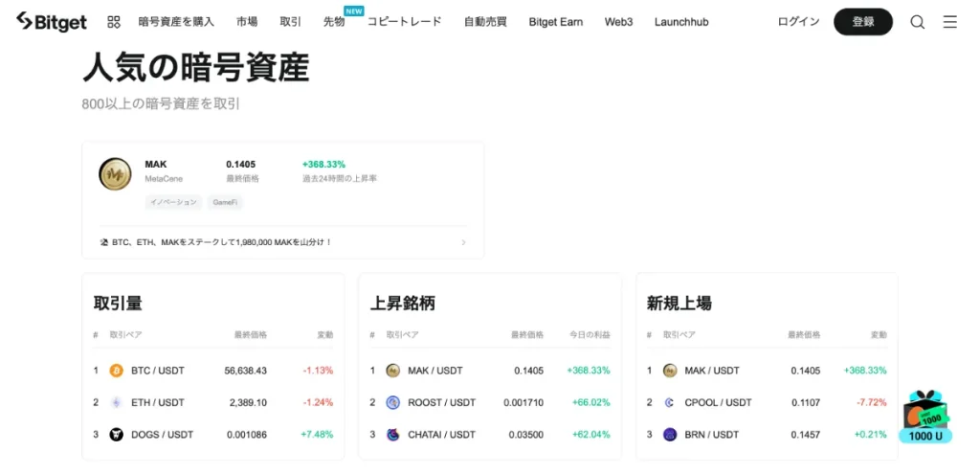This screenshot has width=980, height=474.
Task: Open the 市場 menu item
Action: 247,22
